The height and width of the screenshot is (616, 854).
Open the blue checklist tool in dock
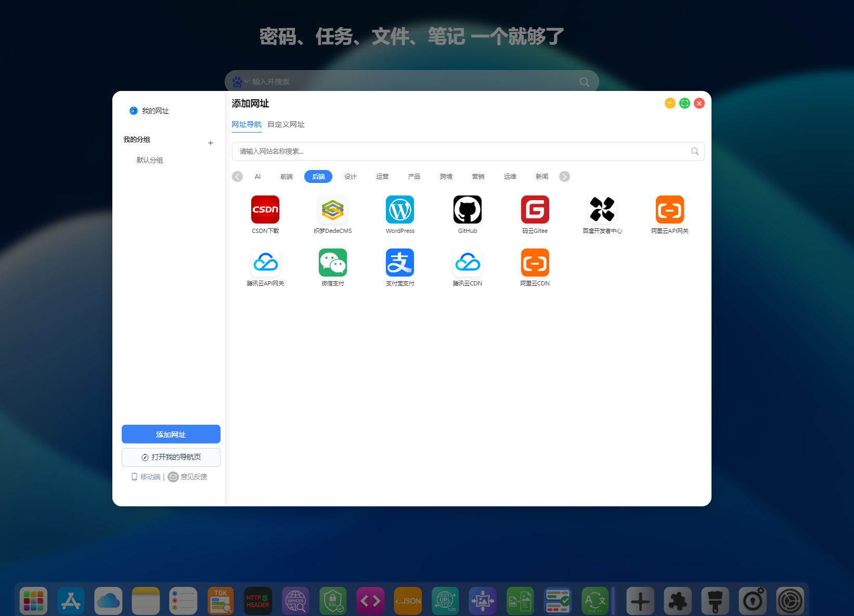(558, 601)
